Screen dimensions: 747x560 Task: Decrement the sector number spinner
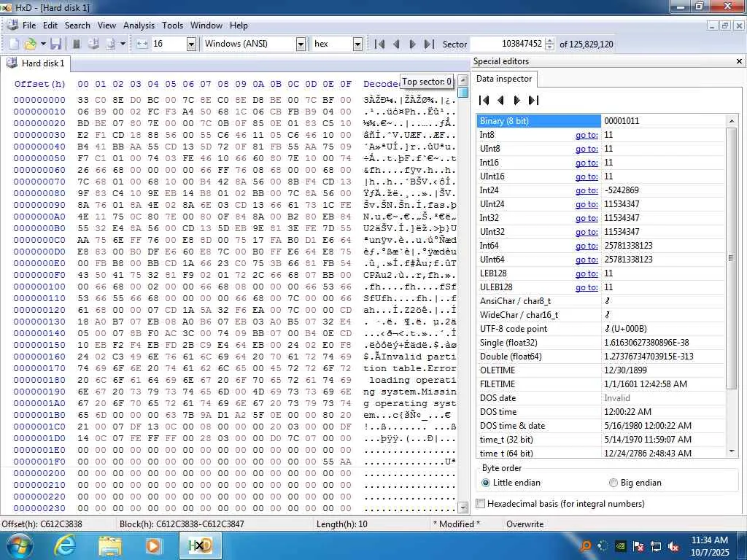pyautogui.click(x=549, y=47)
